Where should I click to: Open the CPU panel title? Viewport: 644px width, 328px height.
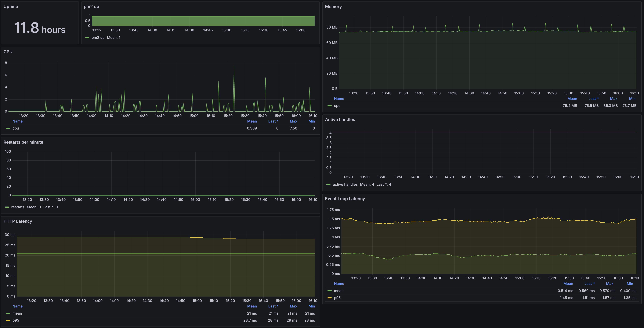(8, 52)
